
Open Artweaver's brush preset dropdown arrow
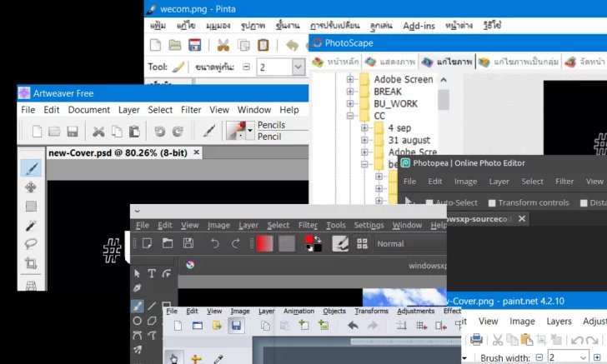tap(250, 131)
